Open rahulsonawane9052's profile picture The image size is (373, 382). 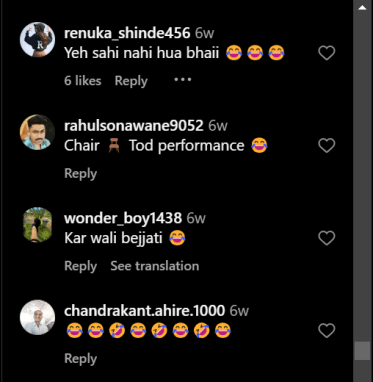click(37, 132)
